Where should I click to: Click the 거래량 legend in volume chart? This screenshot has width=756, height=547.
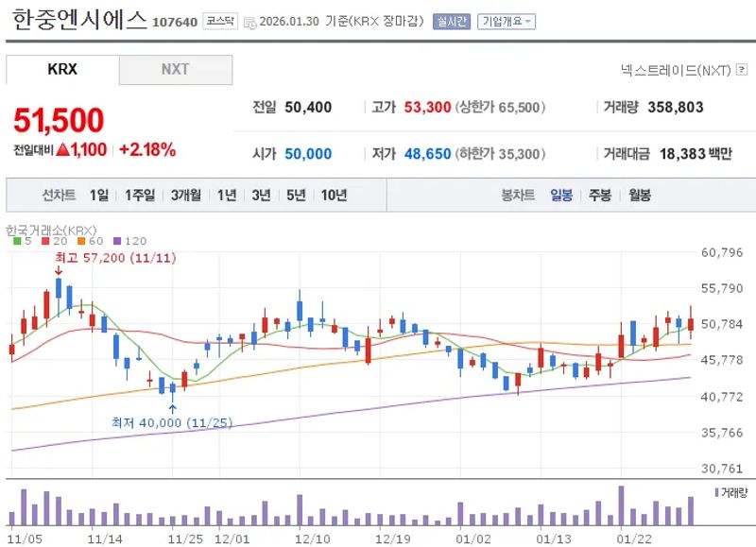pyautogui.click(x=731, y=492)
